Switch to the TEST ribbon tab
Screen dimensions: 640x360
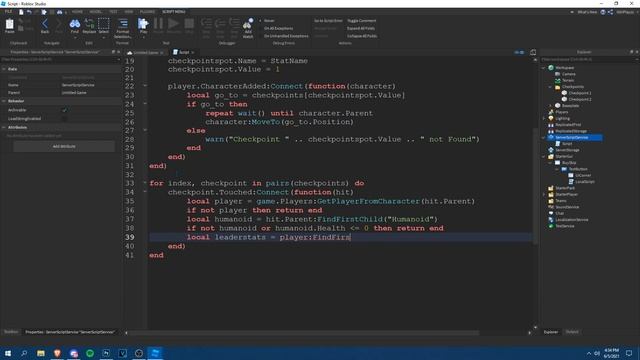[x=113, y=12]
